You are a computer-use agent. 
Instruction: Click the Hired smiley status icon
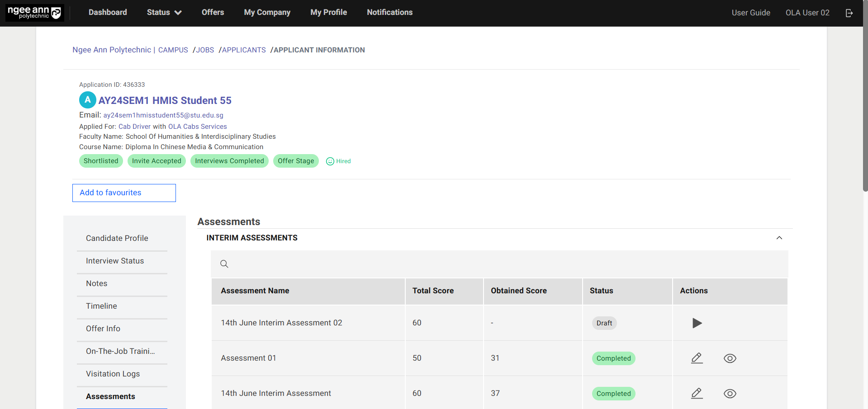pyautogui.click(x=330, y=161)
